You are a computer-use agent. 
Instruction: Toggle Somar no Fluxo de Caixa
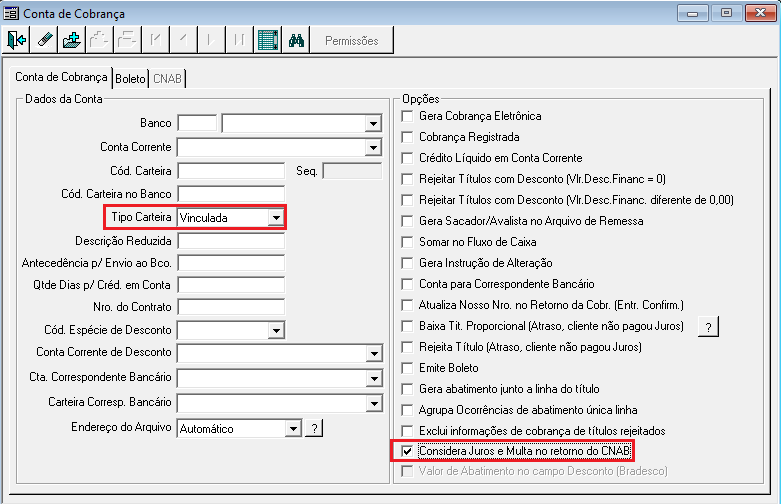(407, 242)
